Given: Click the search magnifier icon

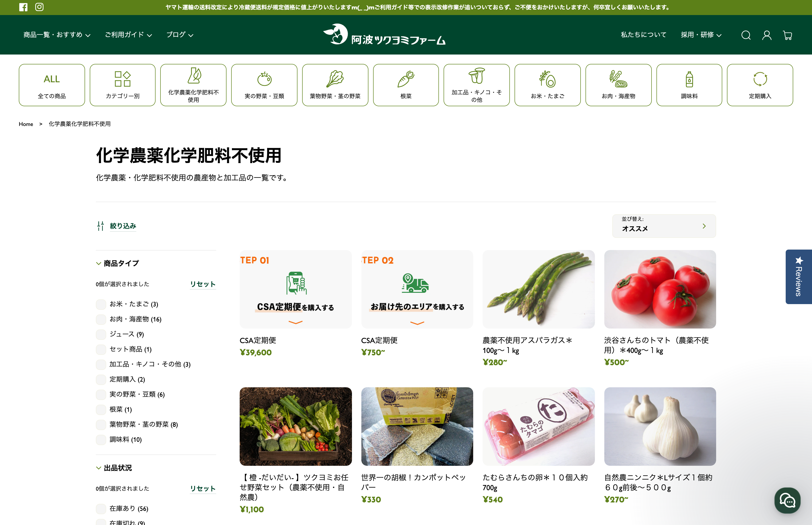Looking at the screenshot, I should [746, 35].
